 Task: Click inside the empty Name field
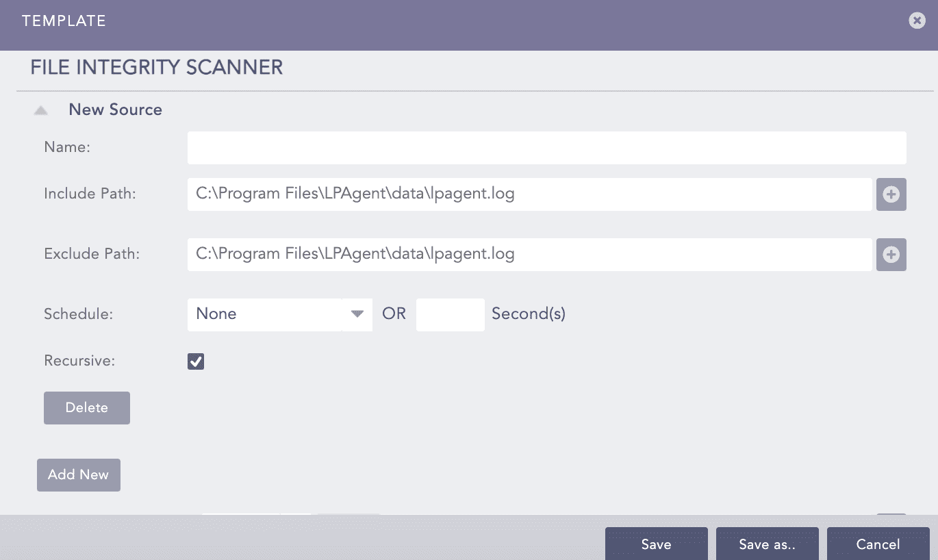pos(546,147)
